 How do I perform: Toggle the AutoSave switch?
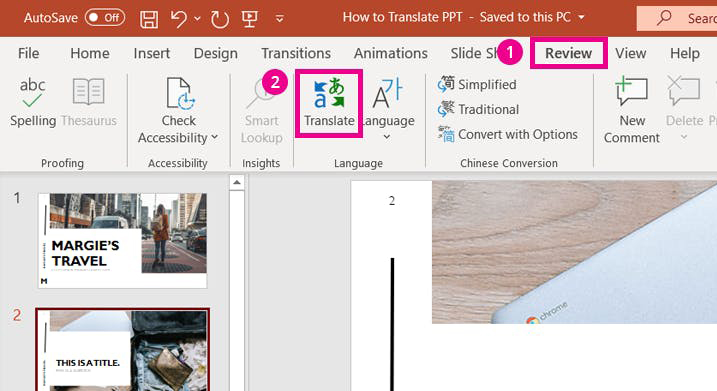tap(105, 18)
